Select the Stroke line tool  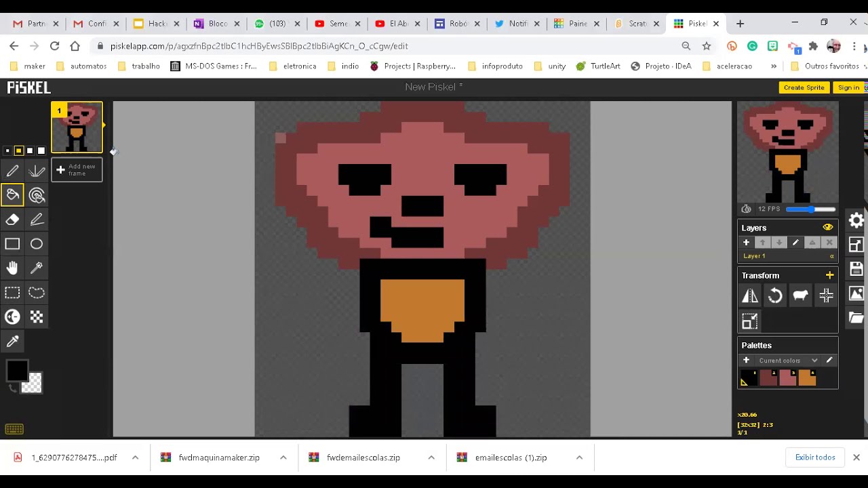pyautogui.click(x=37, y=220)
